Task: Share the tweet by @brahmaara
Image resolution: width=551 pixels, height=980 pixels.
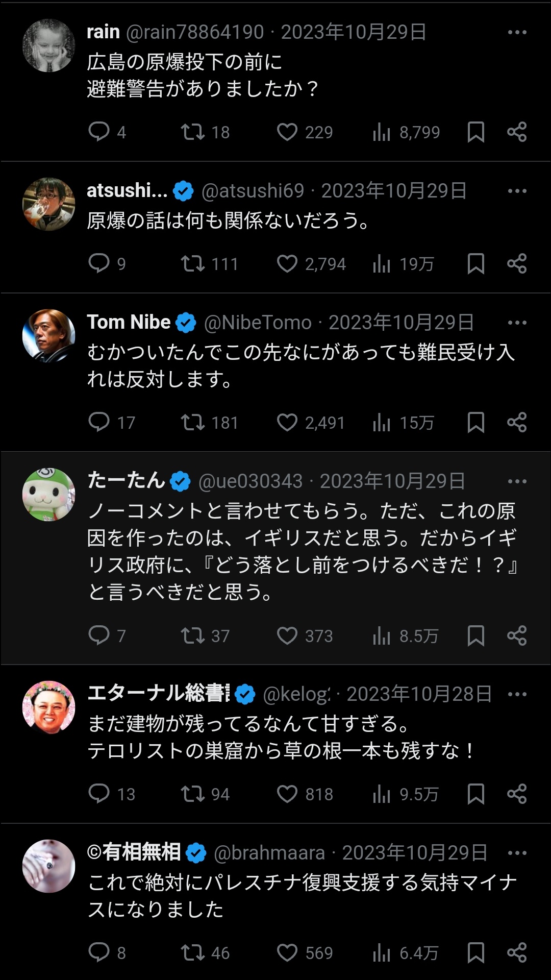Action: pos(516,952)
